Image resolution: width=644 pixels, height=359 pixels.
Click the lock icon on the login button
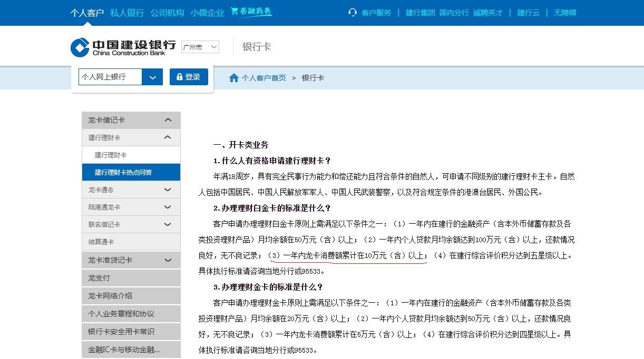coord(180,77)
